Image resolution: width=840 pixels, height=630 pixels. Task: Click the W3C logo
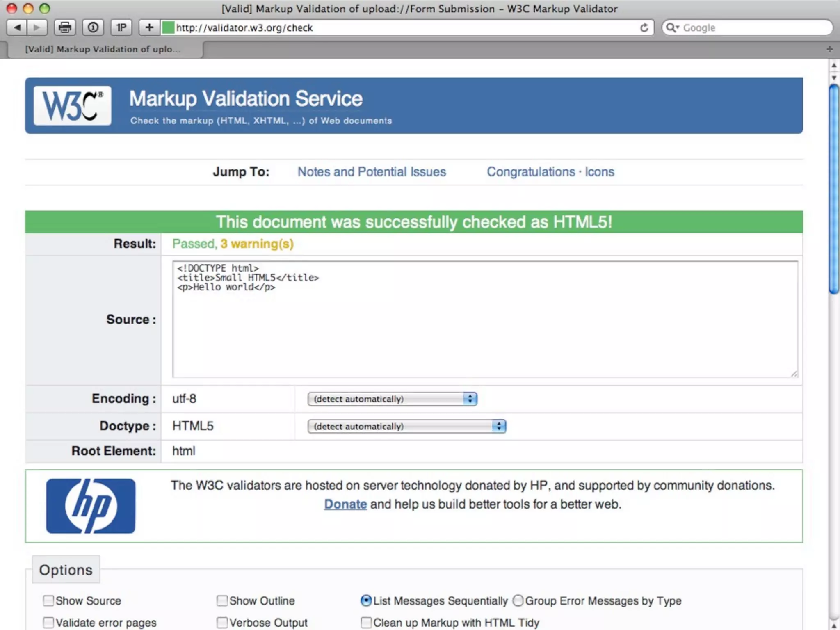[x=72, y=105]
